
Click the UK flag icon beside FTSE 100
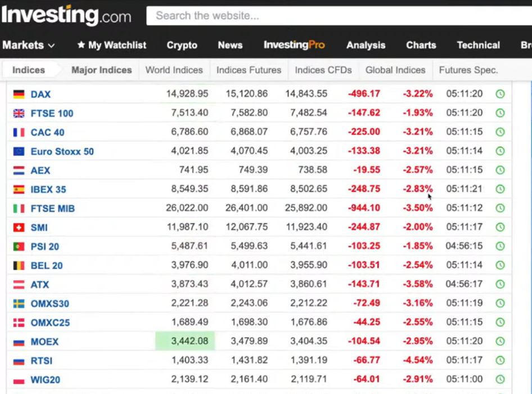(x=19, y=113)
